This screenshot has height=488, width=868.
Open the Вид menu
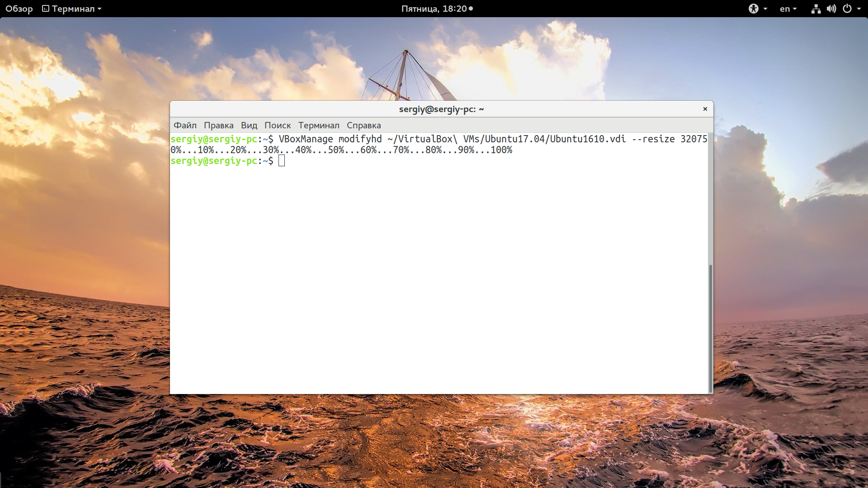click(x=249, y=125)
